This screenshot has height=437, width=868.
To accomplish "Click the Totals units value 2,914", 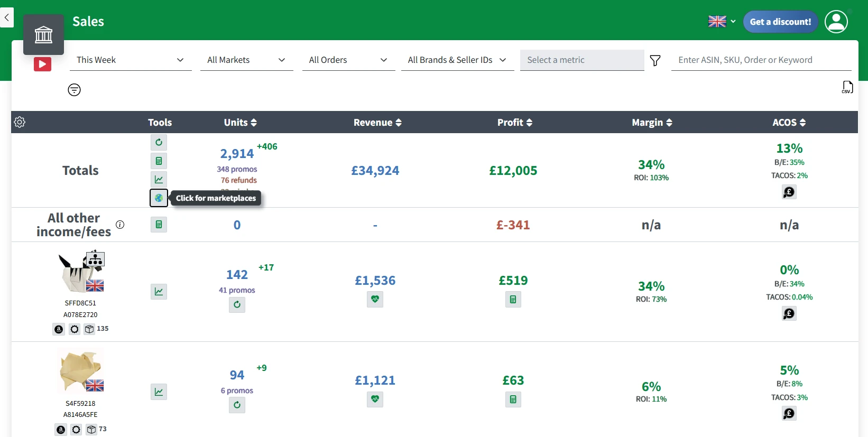I will click(237, 154).
